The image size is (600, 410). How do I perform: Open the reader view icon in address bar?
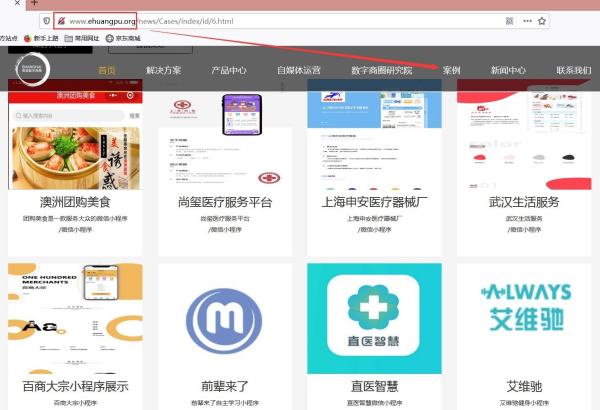pyautogui.click(x=509, y=21)
